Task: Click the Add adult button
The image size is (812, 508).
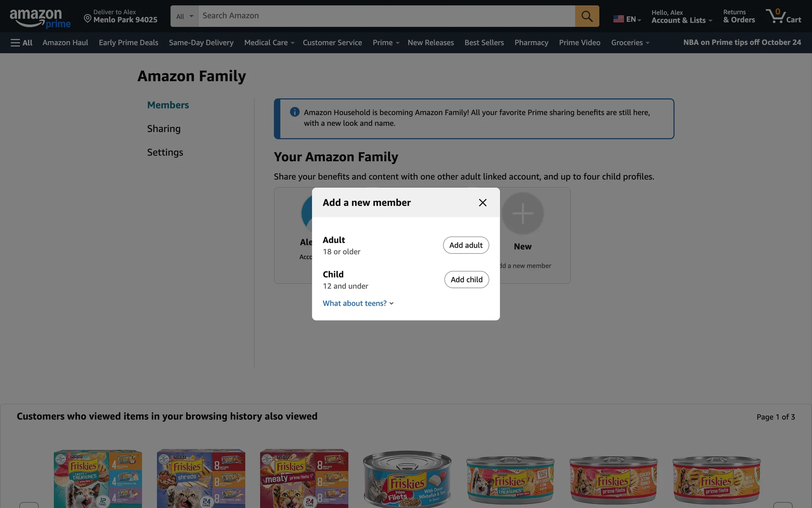Action: coord(466,245)
